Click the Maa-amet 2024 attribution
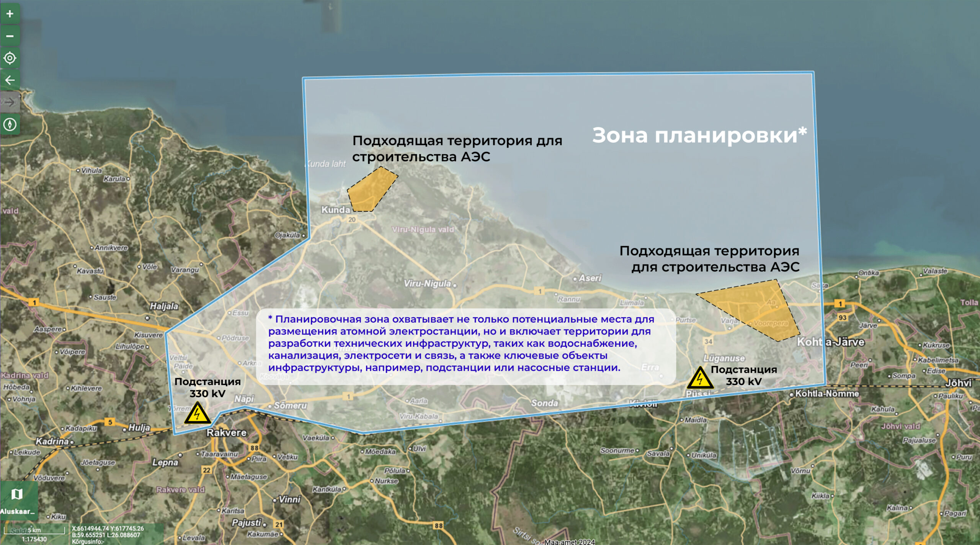The height and width of the screenshot is (545, 980). coord(570,542)
